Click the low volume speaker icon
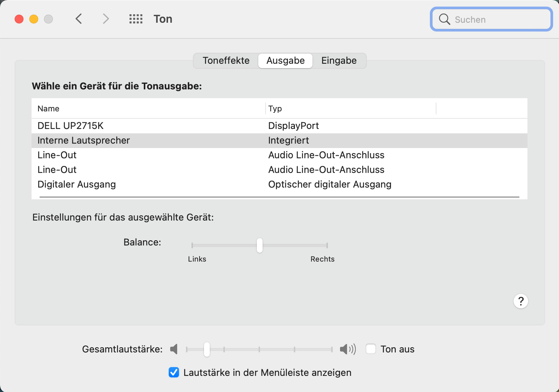559x392 pixels. pyautogui.click(x=174, y=349)
